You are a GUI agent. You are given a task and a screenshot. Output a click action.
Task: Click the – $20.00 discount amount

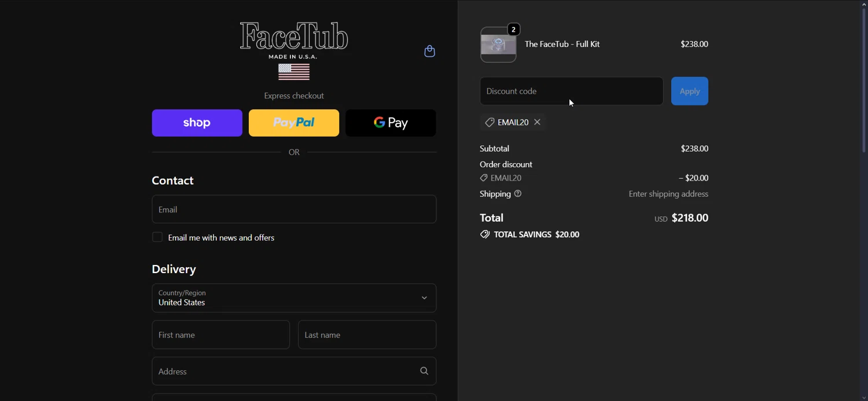pyautogui.click(x=693, y=178)
